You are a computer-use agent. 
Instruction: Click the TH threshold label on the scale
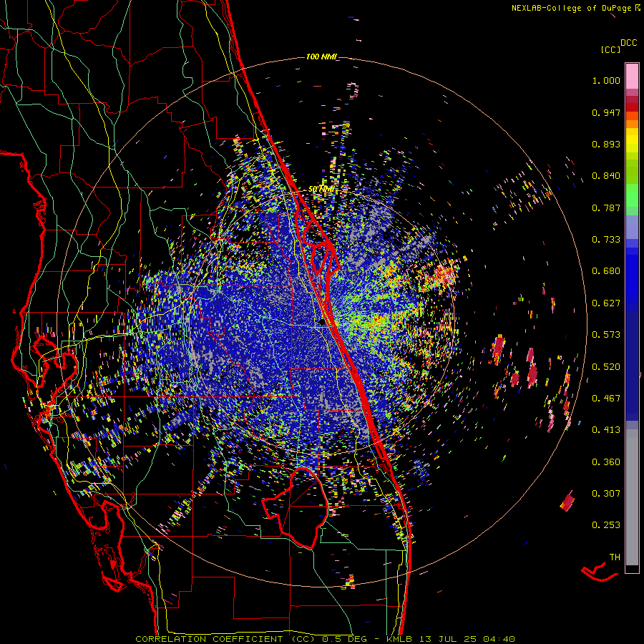pyautogui.click(x=615, y=557)
